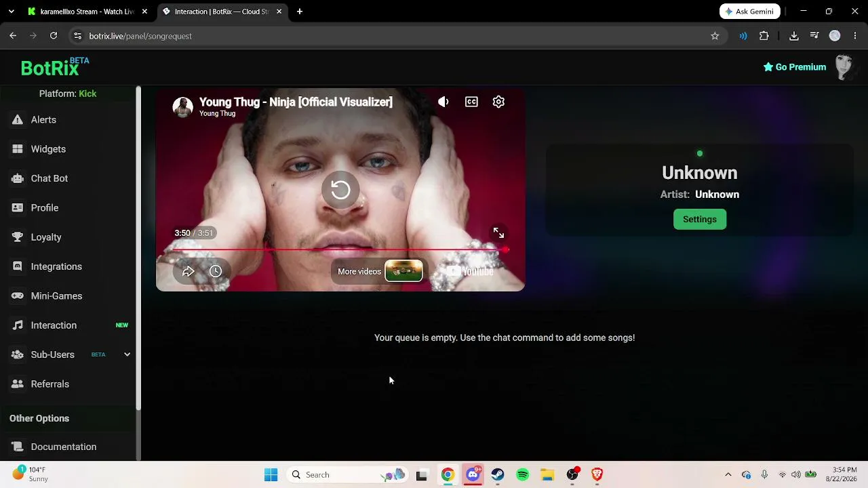Open the video title link
The width and height of the screenshot is (868, 488).
click(x=296, y=102)
